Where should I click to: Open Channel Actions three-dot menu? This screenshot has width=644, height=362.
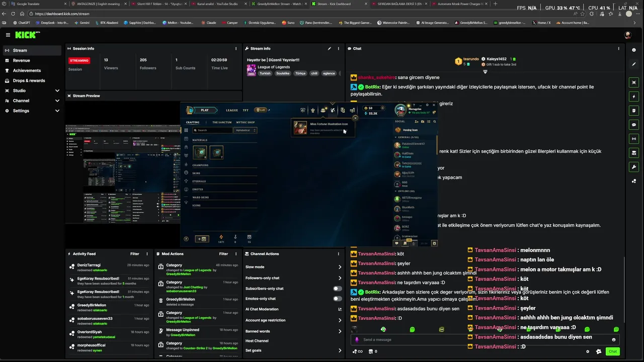click(338, 254)
